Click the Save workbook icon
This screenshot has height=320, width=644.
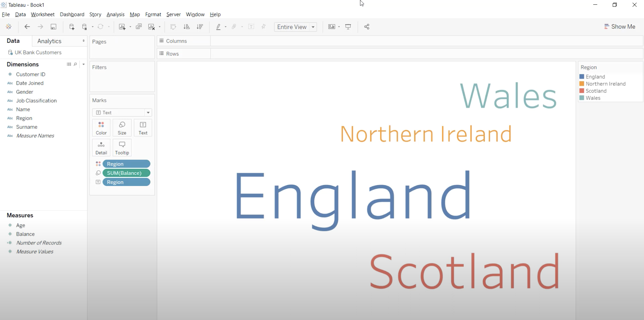pos(54,27)
